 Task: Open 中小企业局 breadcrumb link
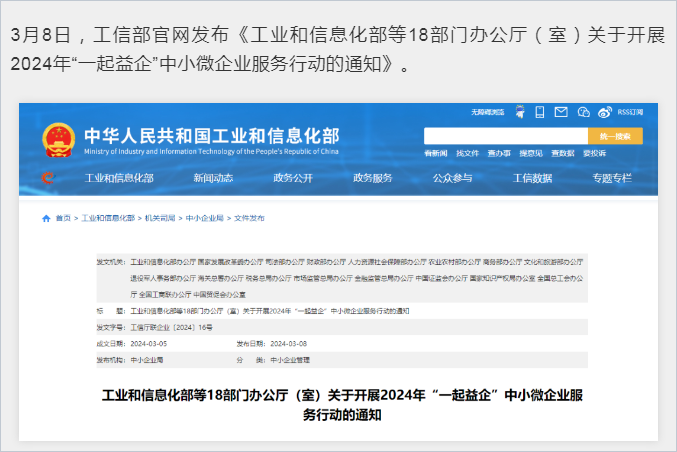pos(204,218)
